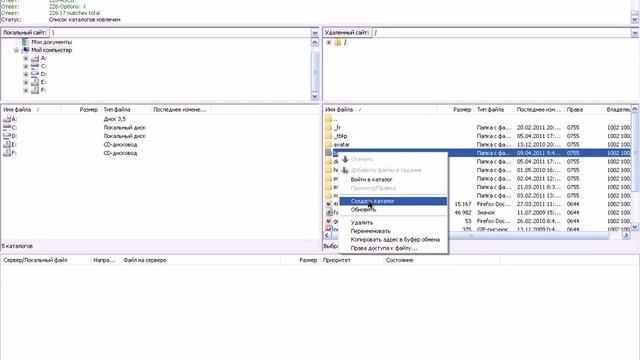Click the My Documents icon in local tree

pyautogui.click(x=25, y=42)
